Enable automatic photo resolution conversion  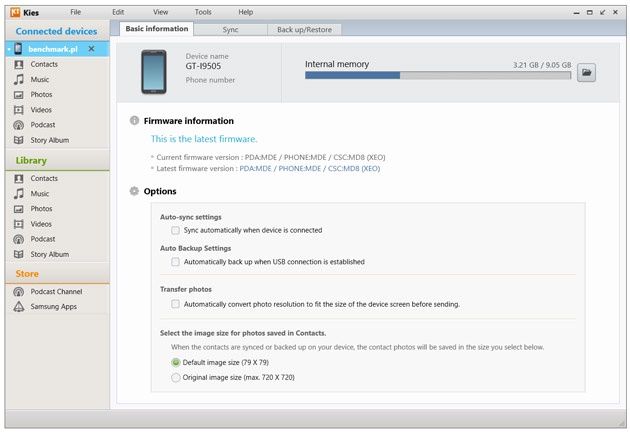(x=175, y=304)
